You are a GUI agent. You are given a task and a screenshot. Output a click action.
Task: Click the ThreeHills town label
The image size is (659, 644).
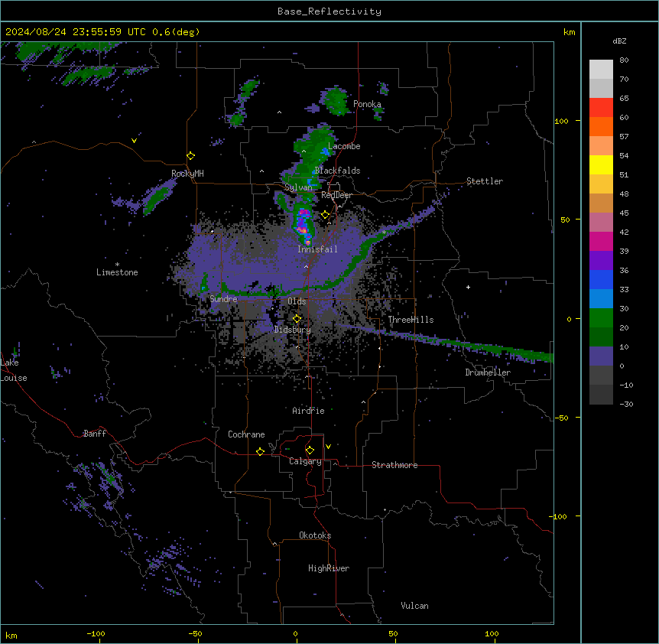411,320
